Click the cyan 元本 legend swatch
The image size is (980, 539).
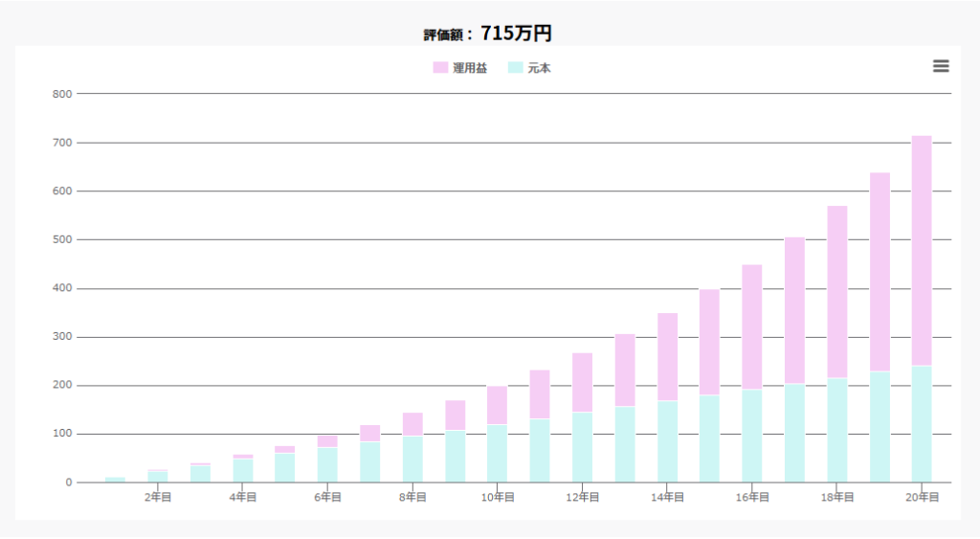[x=515, y=68]
